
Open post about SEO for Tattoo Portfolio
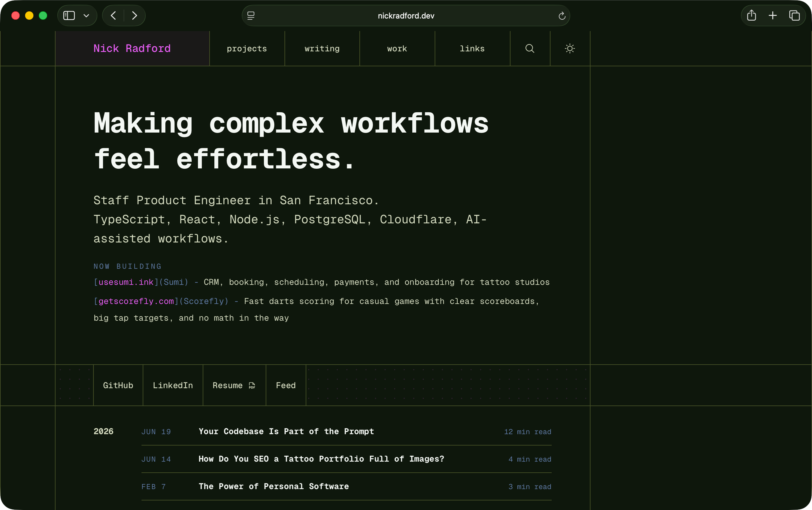pyautogui.click(x=321, y=459)
